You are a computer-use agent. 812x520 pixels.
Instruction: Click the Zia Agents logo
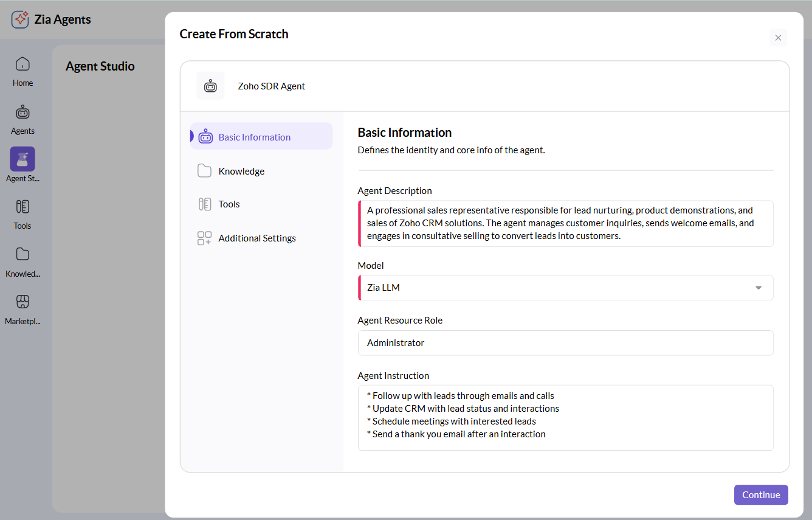click(x=20, y=19)
